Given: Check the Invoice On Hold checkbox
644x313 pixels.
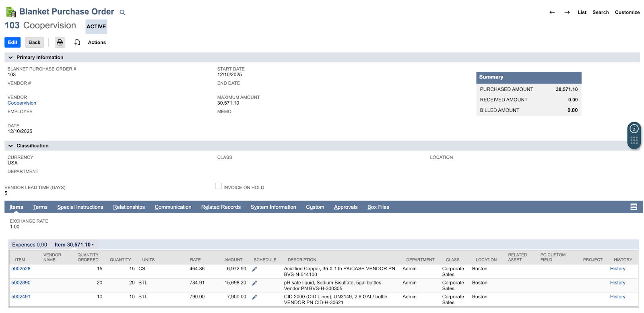Looking at the screenshot, I should pyautogui.click(x=218, y=186).
